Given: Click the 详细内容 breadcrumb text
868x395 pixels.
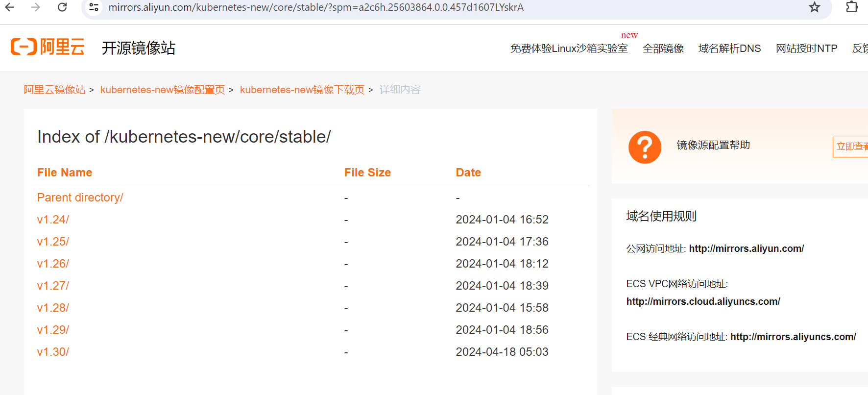Looking at the screenshot, I should (400, 90).
